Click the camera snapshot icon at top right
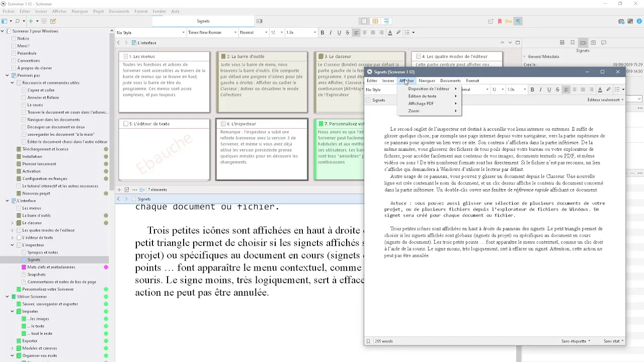Image resolution: width=644 pixels, height=362 pixels. (621, 21)
